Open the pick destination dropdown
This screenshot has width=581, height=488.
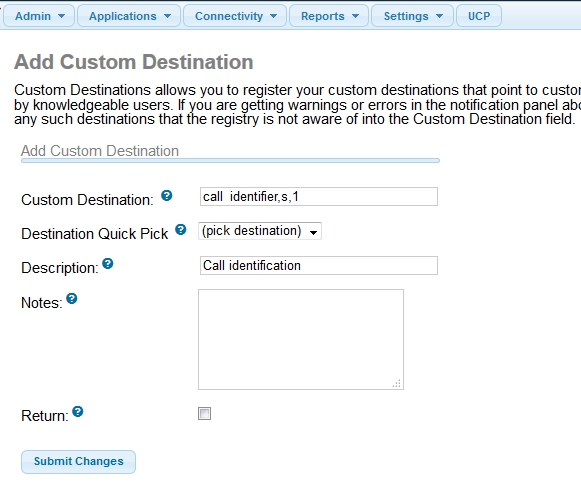point(260,231)
